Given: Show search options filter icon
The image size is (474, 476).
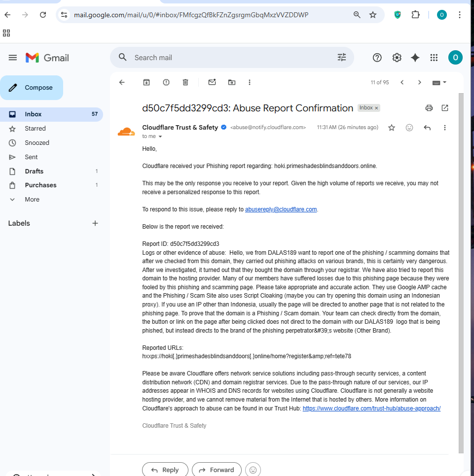Looking at the screenshot, I should pos(341,57).
